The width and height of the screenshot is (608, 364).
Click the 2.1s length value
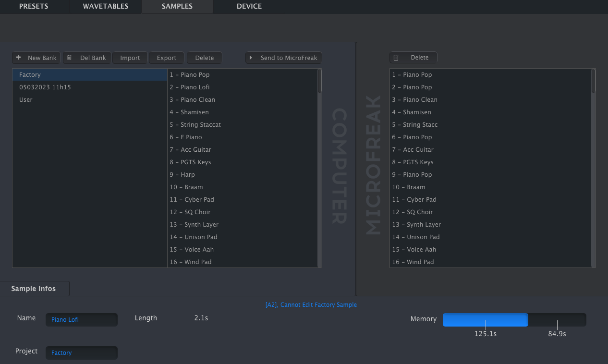pyautogui.click(x=201, y=318)
